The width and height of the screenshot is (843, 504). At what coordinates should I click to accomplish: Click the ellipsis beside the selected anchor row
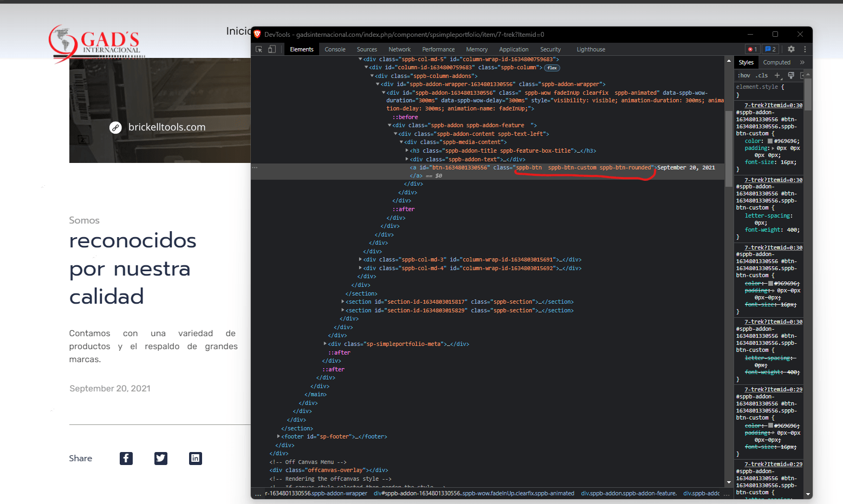(255, 168)
